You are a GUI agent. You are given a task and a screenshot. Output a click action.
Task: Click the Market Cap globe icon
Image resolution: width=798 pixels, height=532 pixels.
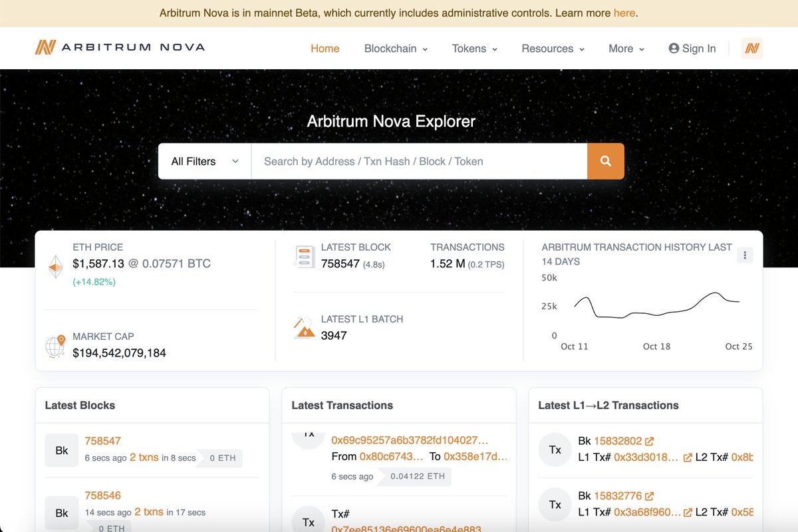pyautogui.click(x=55, y=346)
